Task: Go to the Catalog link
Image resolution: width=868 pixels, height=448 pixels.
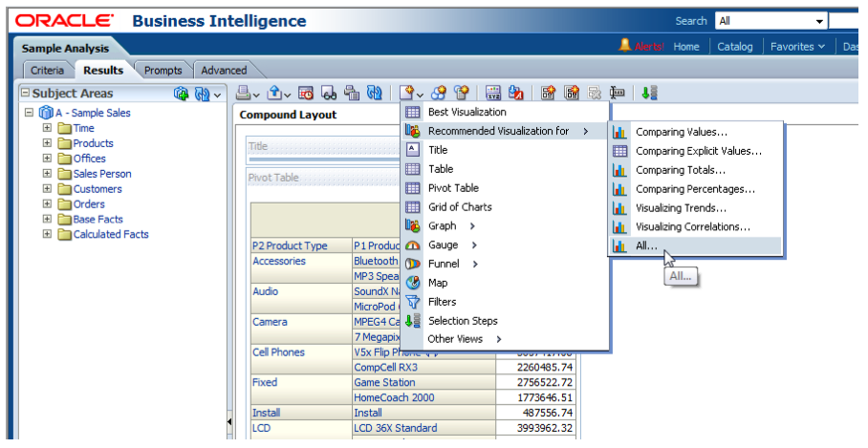Action: click(x=734, y=47)
